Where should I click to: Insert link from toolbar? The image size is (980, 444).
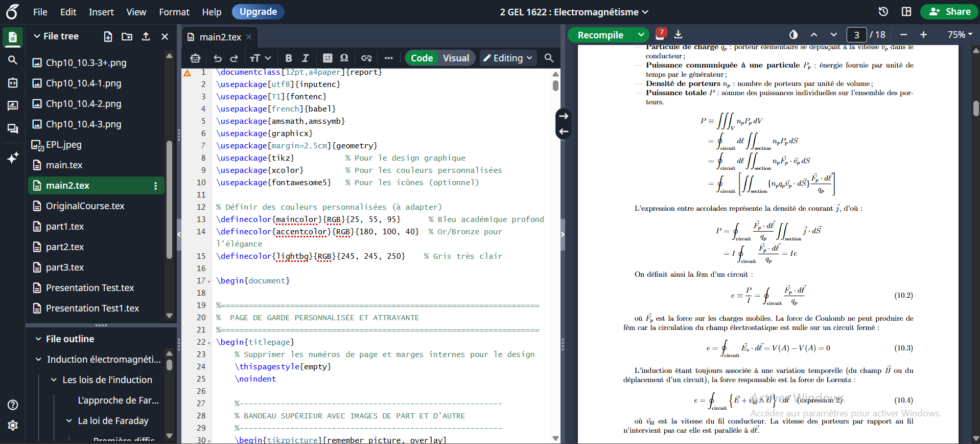point(366,58)
